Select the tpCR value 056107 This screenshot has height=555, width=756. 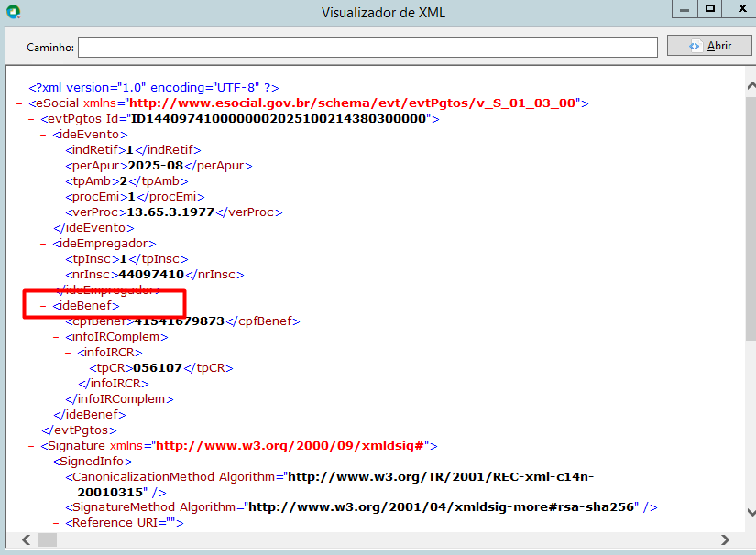(158, 368)
